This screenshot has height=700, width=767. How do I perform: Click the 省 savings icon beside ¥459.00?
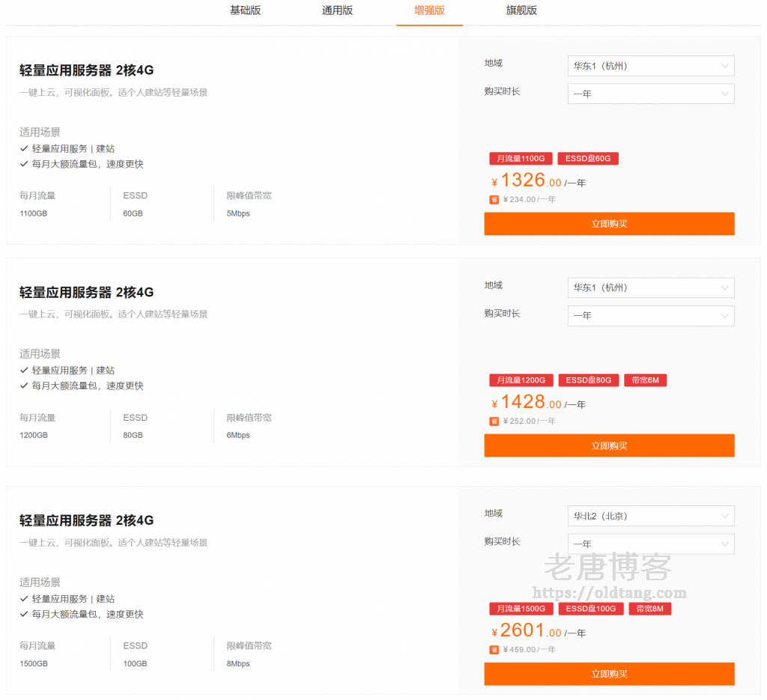click(494, 650)
